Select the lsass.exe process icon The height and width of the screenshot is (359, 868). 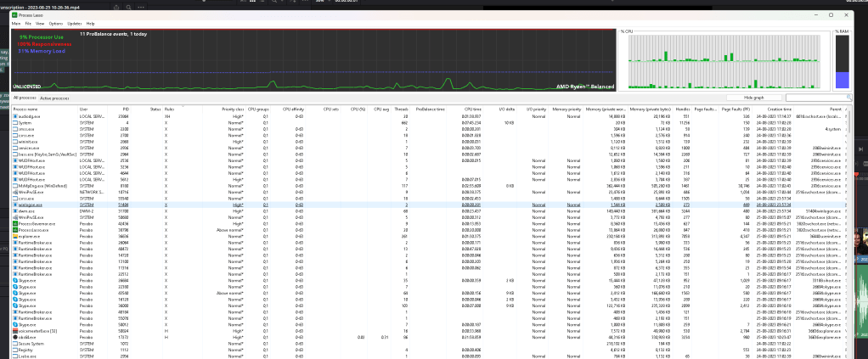(15, 154)
